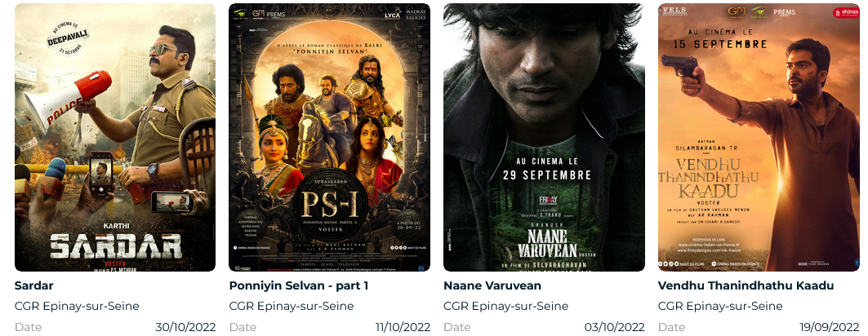868x336 pixels.
Task: Click the 11/10/2022 date value
Action: 403,327
